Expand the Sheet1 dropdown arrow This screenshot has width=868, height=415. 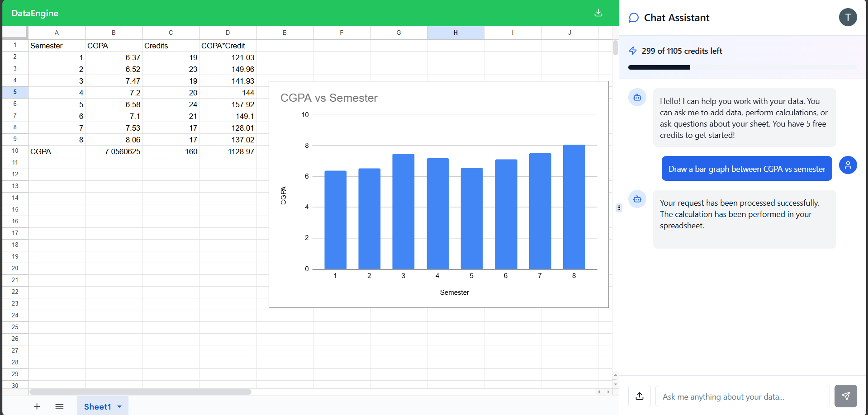[x=120, y=406]
